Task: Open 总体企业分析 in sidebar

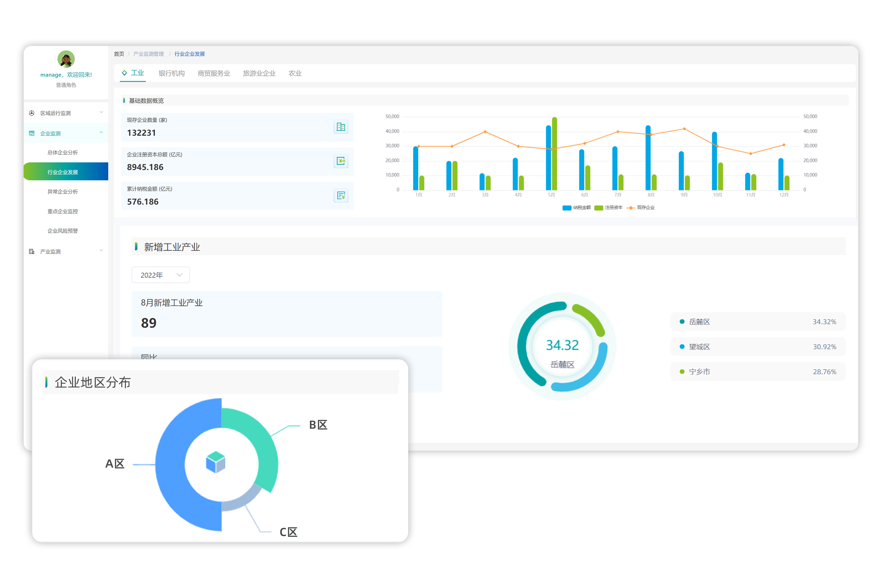Action: pyautogui.click(x=63, y=152)
